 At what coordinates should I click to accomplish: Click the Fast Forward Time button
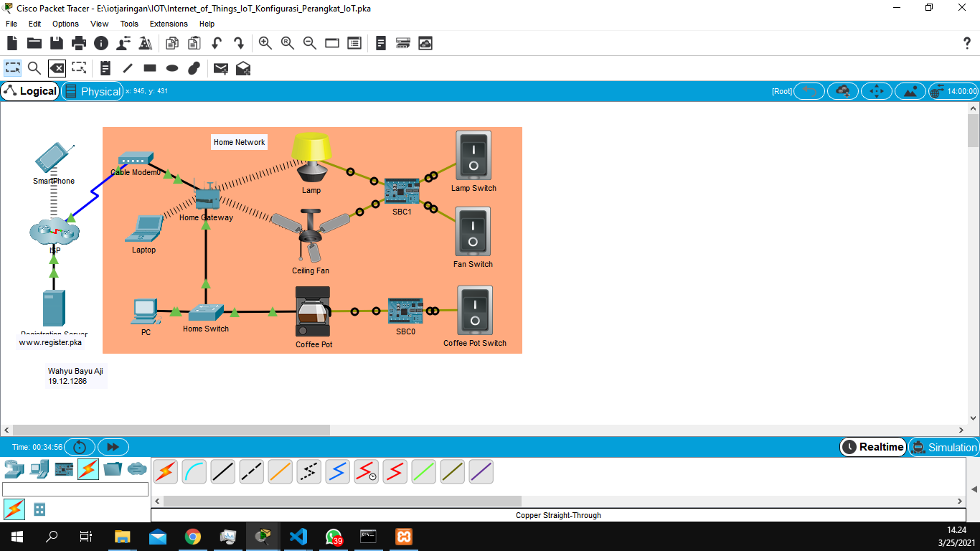(x=113, y=446)
